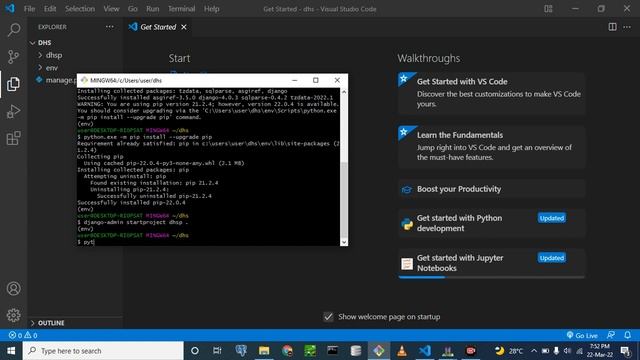Viewport: 640px width, 360px height.
Task: Click the VS Code logo menu icon
Action: [x=10, y=8]
